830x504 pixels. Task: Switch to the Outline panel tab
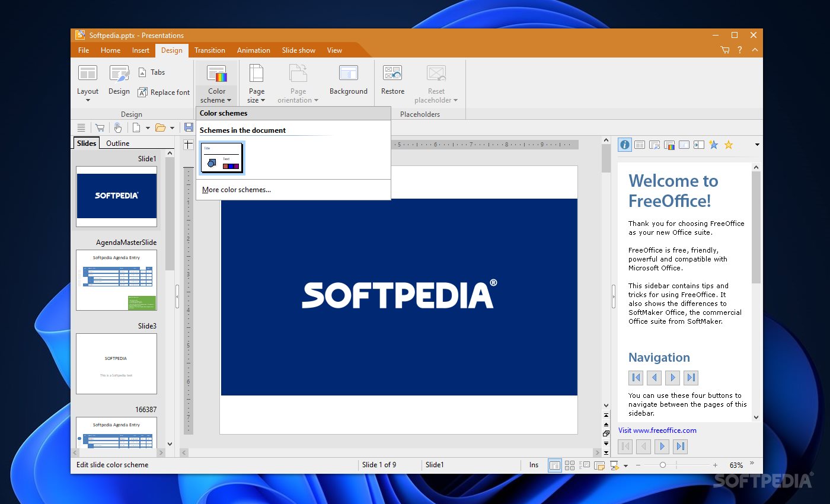coord(117,143)
